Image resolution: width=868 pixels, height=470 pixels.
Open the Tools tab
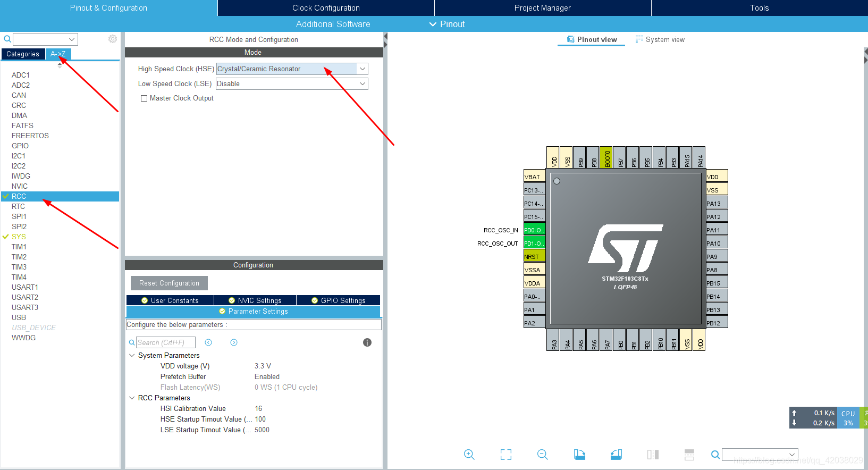(759, 8)
